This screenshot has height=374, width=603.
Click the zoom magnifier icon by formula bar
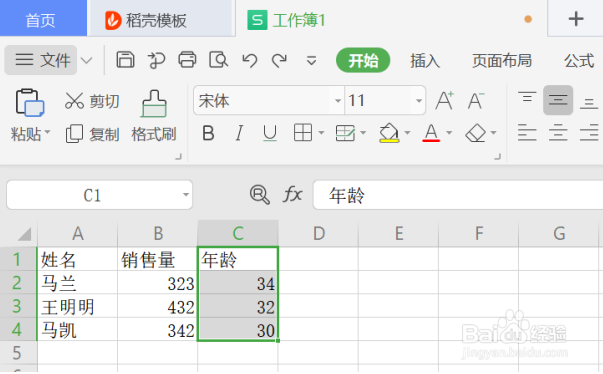click(260, 194)
